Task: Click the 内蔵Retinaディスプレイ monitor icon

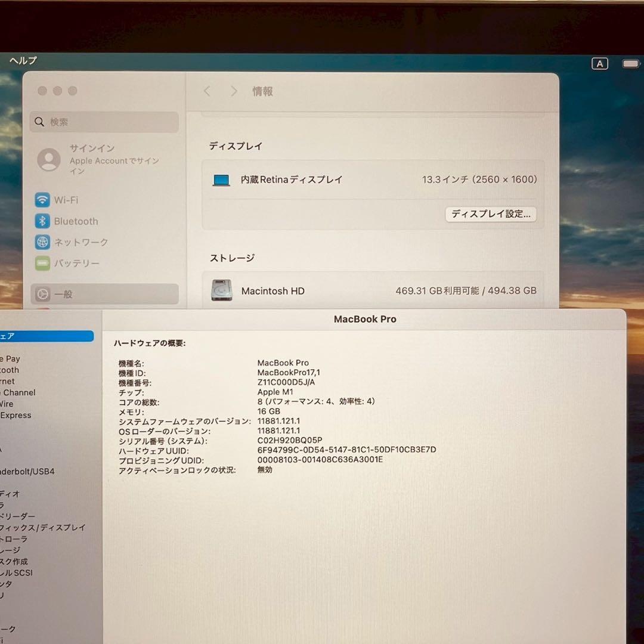Action: [221, 179]
